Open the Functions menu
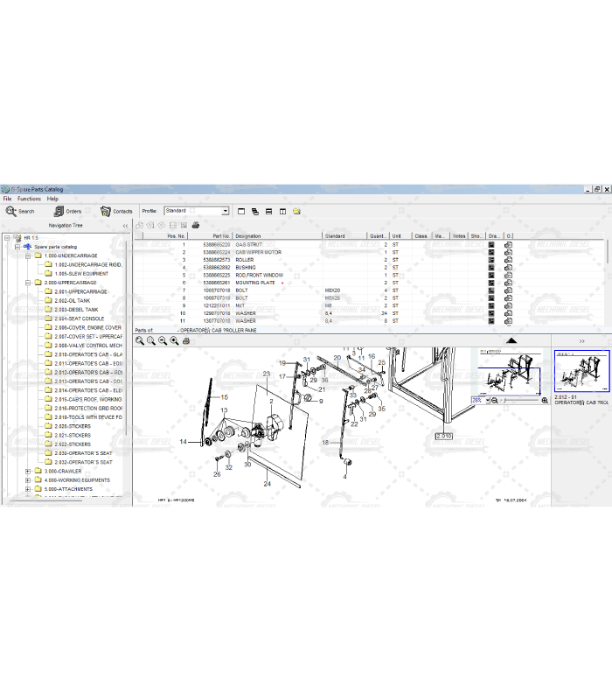The height and width of the screenshot is (700, 612). [x=29, y=199]
